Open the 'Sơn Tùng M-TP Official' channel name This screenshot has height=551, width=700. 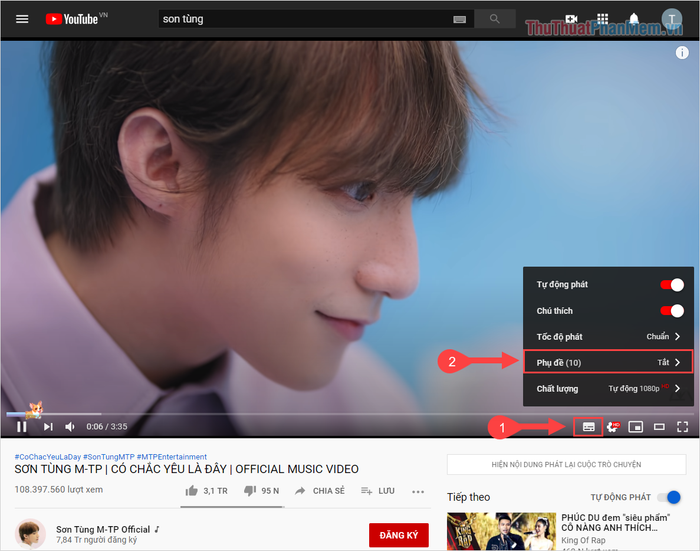tap(103, 529)
